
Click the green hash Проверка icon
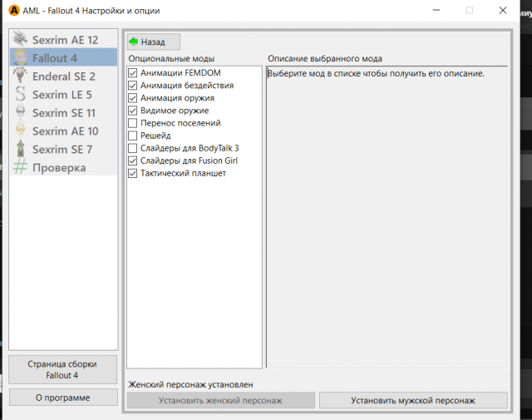tap(21, 168)
